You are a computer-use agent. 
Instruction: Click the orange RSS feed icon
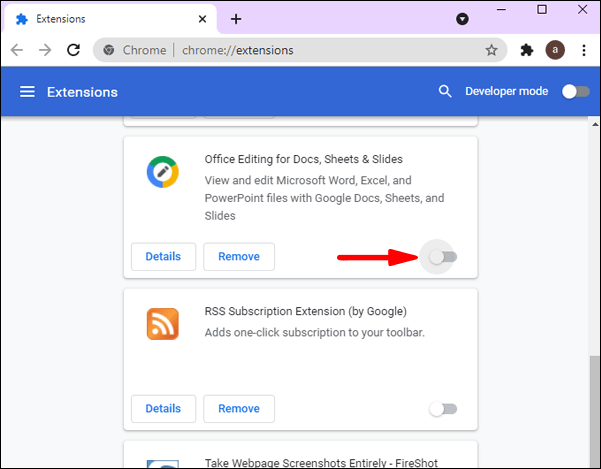(163, 324)
